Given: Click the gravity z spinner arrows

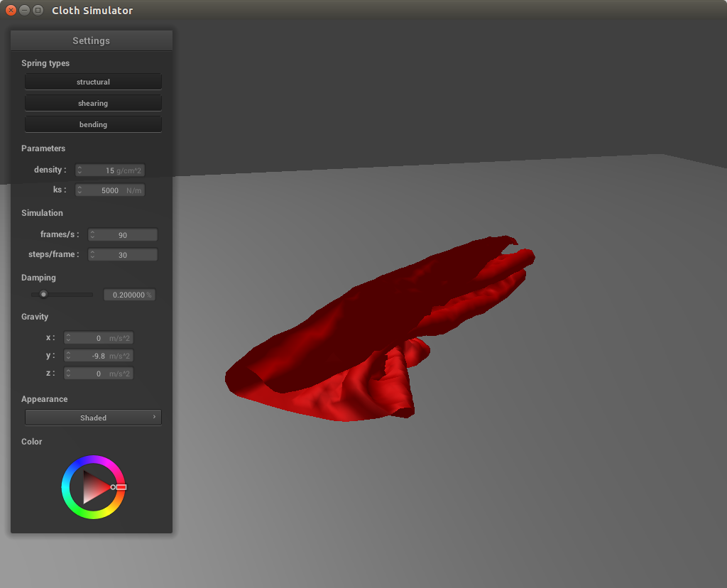Looking at the screenshot, I should [69, 374].
